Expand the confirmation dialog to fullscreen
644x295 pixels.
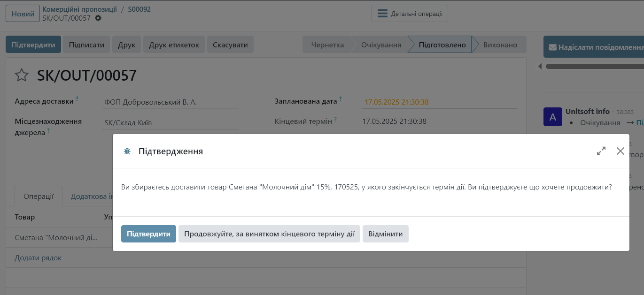601,151
